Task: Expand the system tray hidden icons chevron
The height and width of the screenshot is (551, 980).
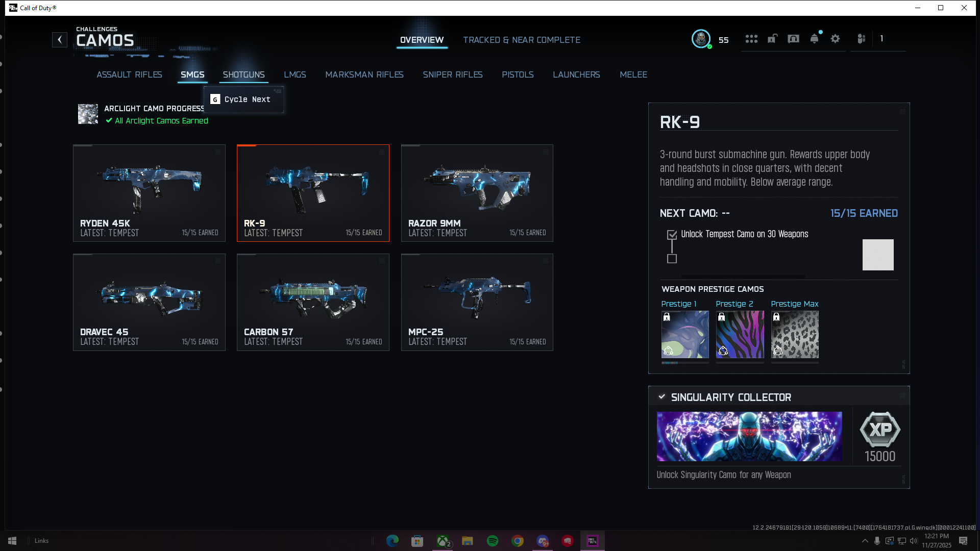Action: click(865, 541)
